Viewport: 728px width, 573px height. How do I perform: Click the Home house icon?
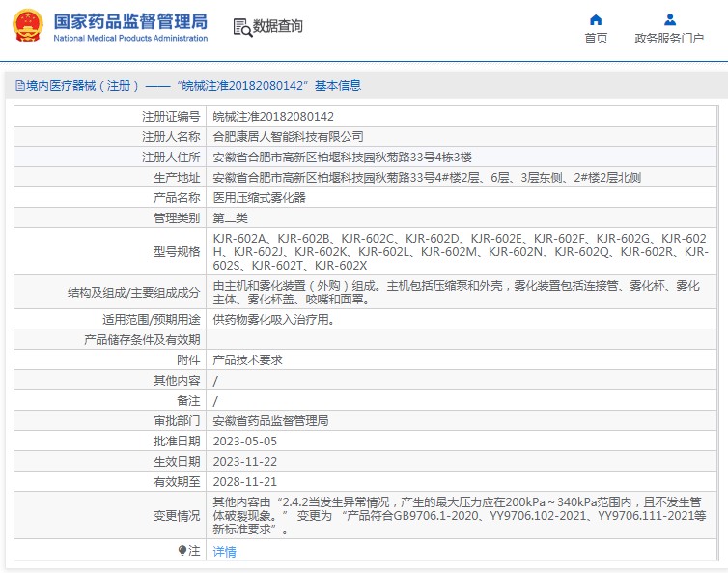[596, 19]
